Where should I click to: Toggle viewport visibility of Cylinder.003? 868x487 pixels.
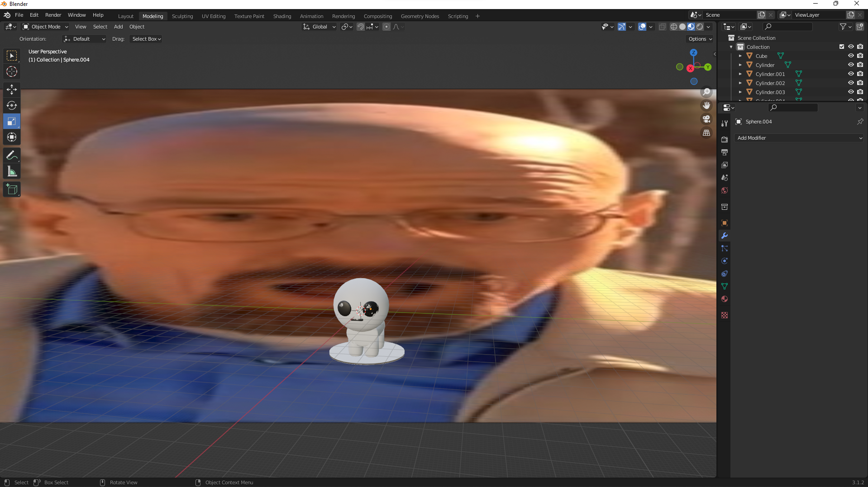coord(851,92)
